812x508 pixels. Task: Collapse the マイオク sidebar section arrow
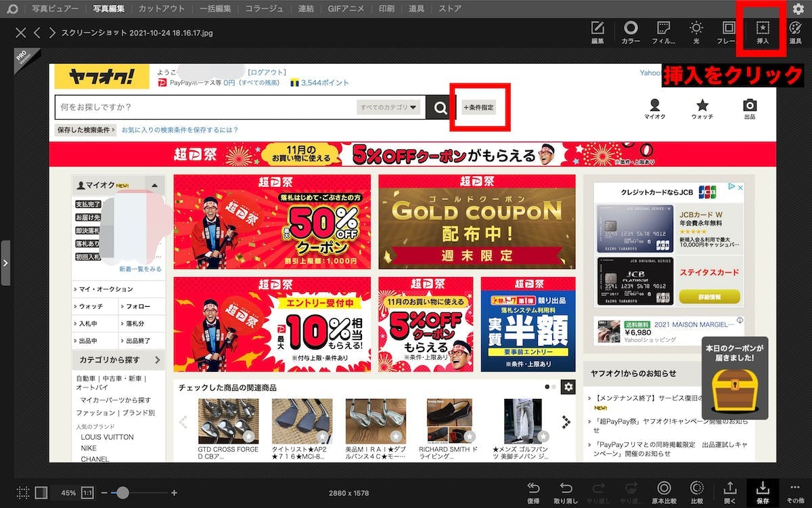coord(154,185)
